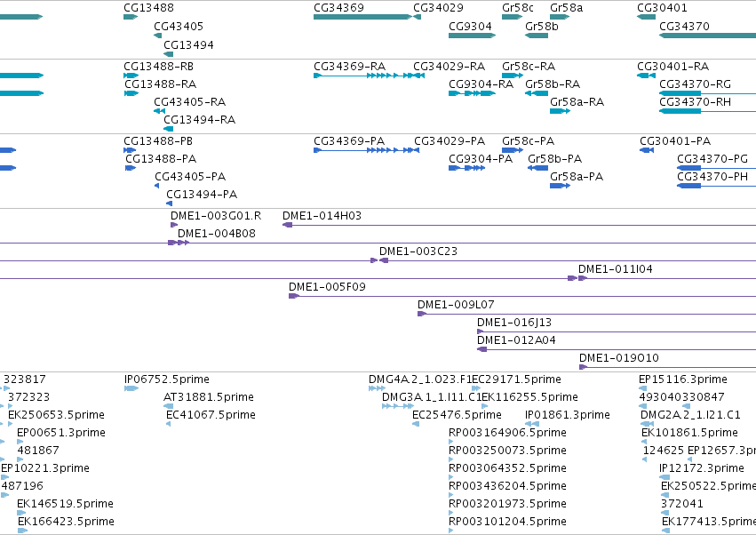Select protein Gr58a-PA

click(x=577, y=177)
